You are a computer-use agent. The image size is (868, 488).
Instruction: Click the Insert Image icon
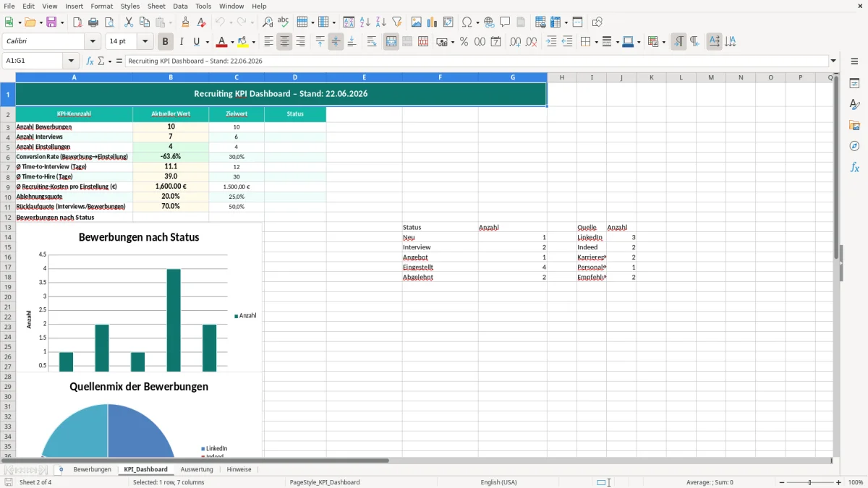pyautogui.click(x=417, y=22)
